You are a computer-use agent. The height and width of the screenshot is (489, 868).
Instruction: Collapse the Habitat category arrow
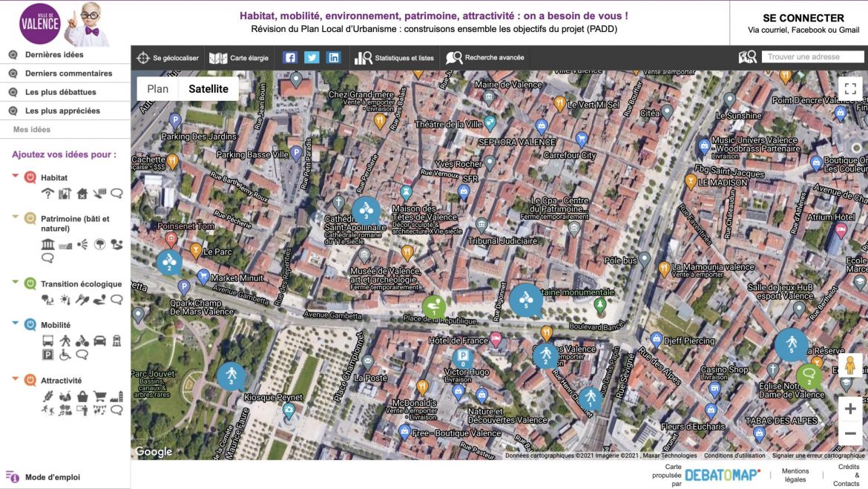click(x=16, y=177)
